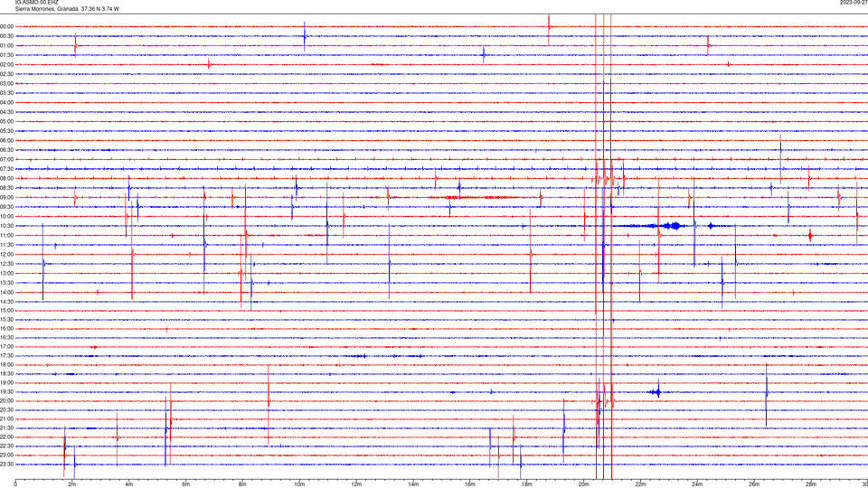868x488 pixels.
Task: Choose the 12:00 trace label
Action: pyautogui.click(x=7, y=254)
